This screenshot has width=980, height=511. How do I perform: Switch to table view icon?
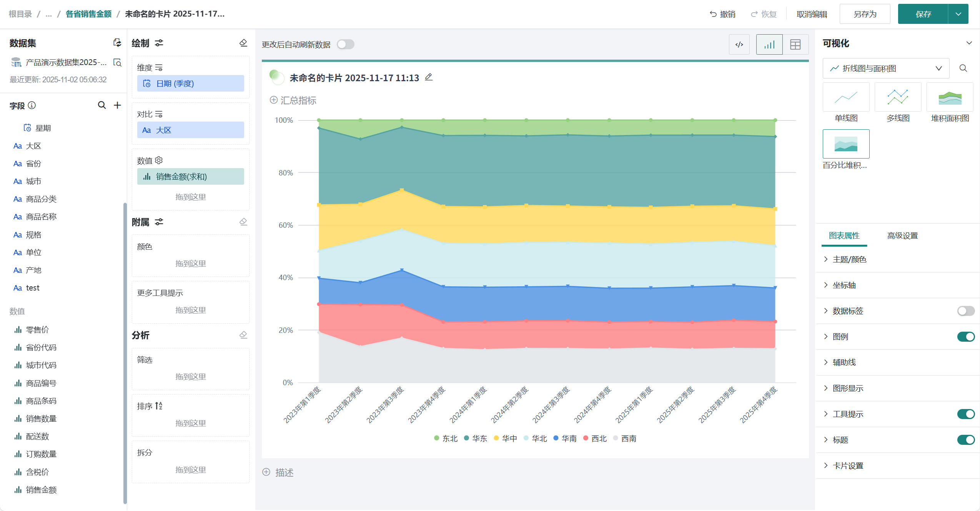(x=795, y=45)
